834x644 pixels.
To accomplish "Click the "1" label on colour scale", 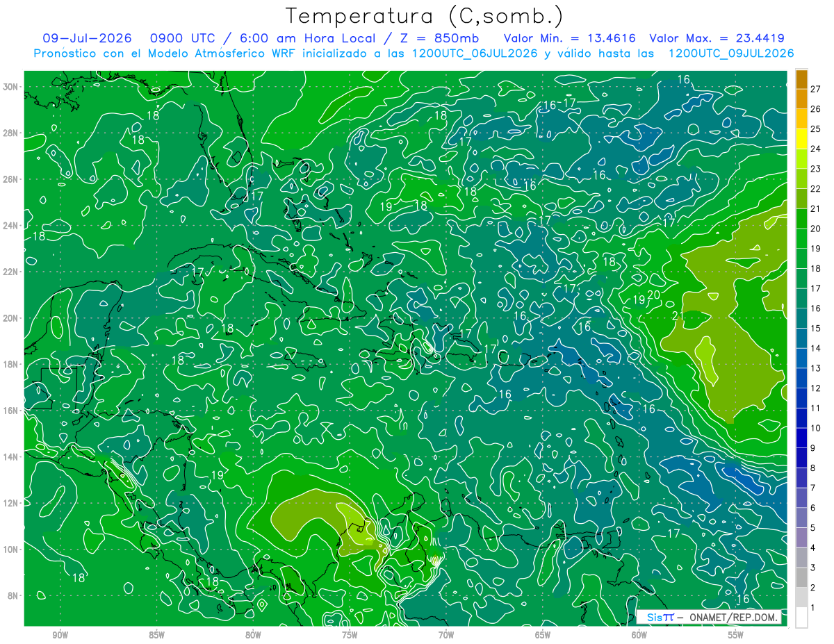I will [x=813, y=607].
